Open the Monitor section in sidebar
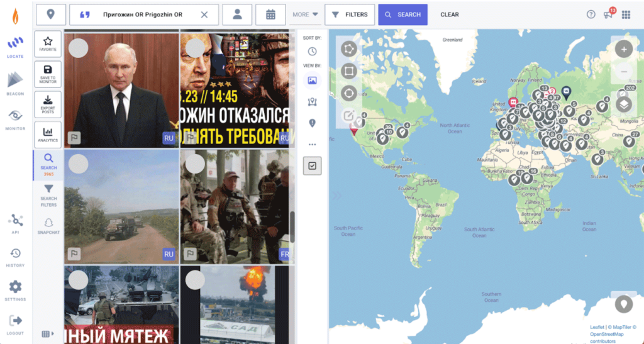This screenshot has height=344, width=644. point(15,118)
